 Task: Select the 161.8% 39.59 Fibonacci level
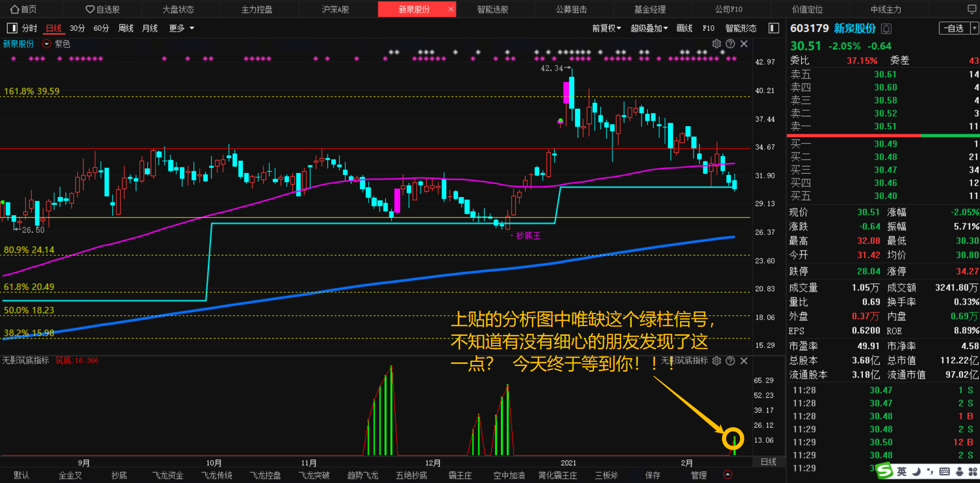pos(32,92)
